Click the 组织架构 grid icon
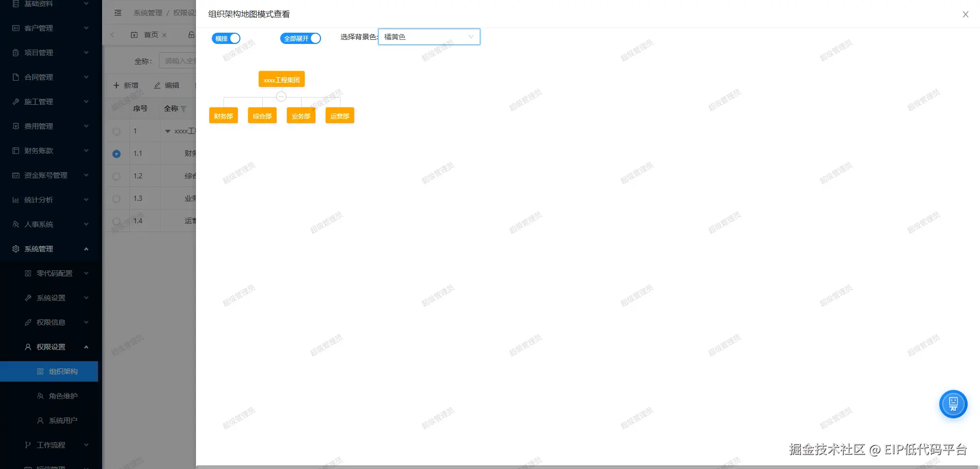 (40, 371)
